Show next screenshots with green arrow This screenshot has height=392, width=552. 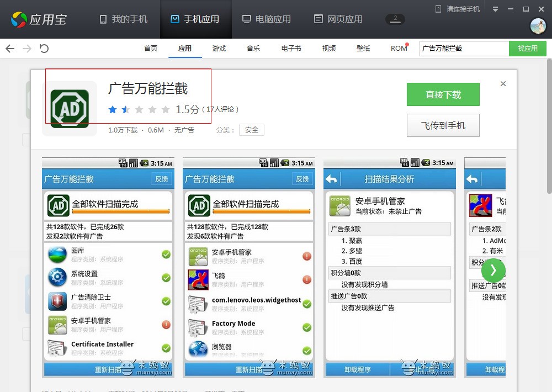(x=493, y=270)
